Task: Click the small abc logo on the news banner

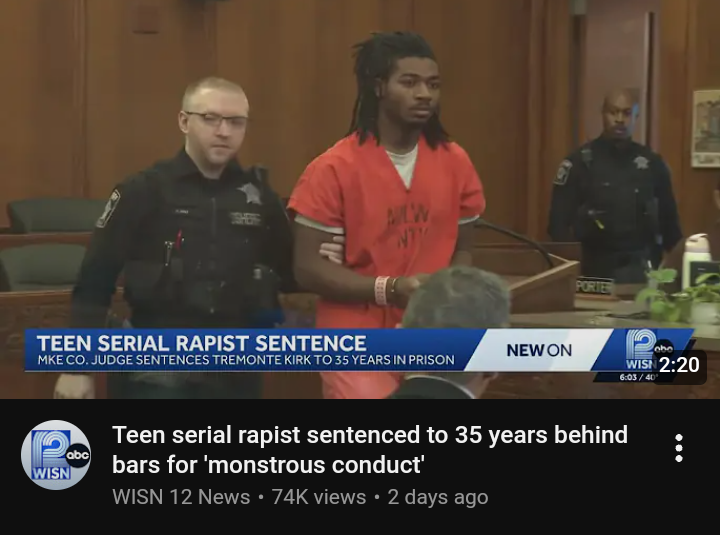Action: (664, 349)
